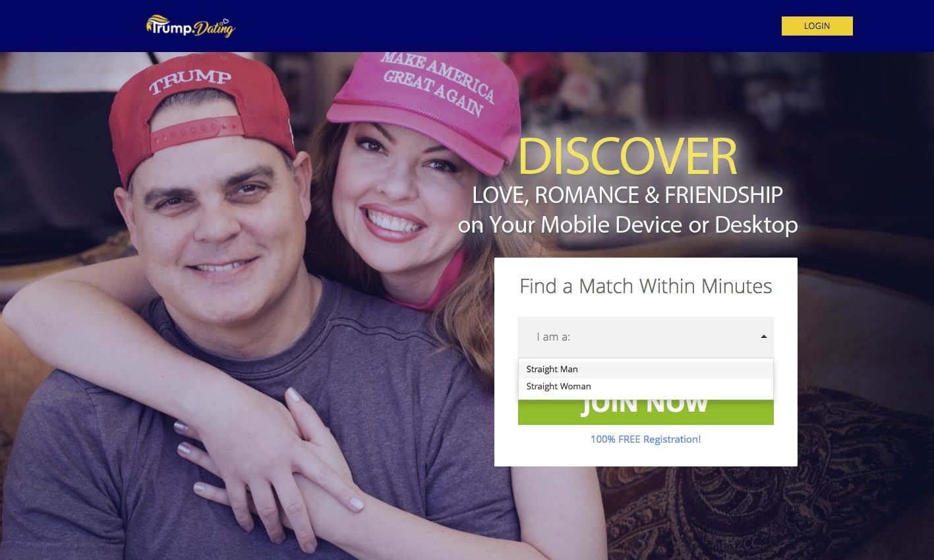Click the 'LOVE, ROMANCE & FRIENDSHIP' text
The height and width of the screenshot is (560, 934).
[x=628, y=195]
